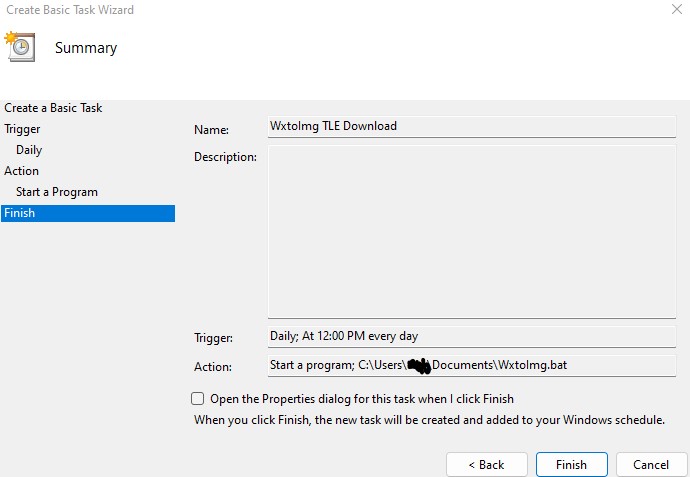Click the clock wizard icon beside Summary
This screenshot has width=690, height=477.
click(x=20, y=47)
